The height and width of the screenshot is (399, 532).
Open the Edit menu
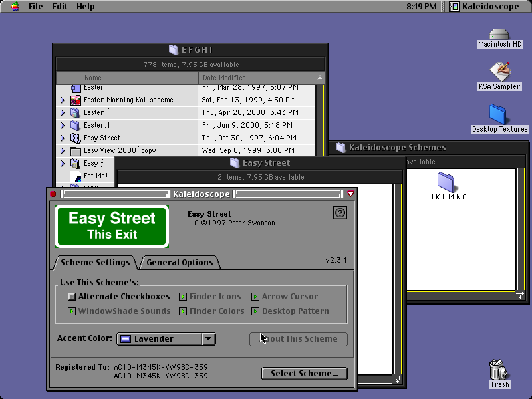coord(60,7)
